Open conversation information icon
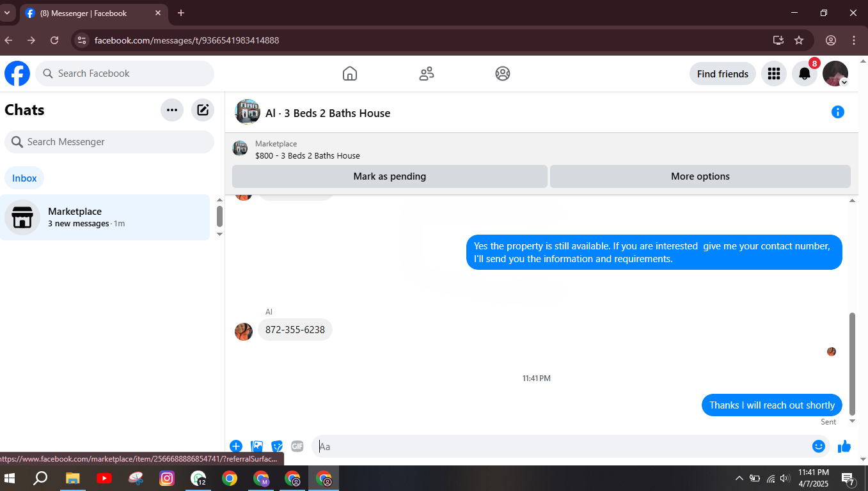The image size is (868, 491). pyautogui.click(x=837, y=113)
